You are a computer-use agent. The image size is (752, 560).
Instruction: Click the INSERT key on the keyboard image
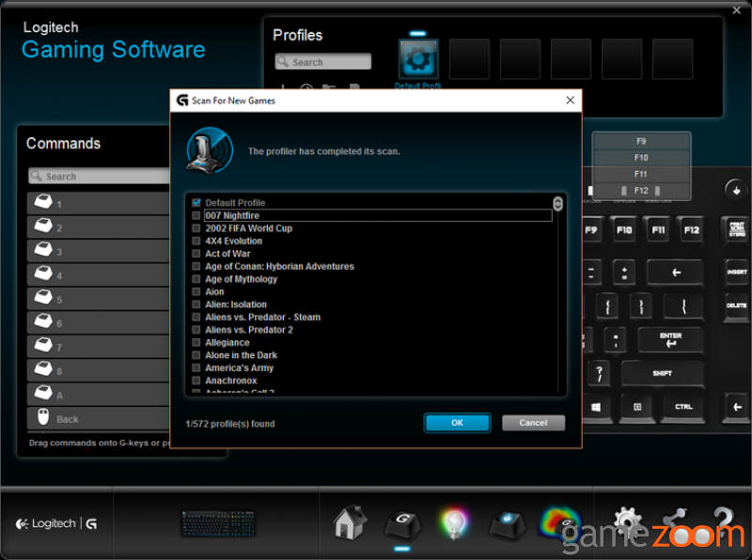[x=737, y=272]
